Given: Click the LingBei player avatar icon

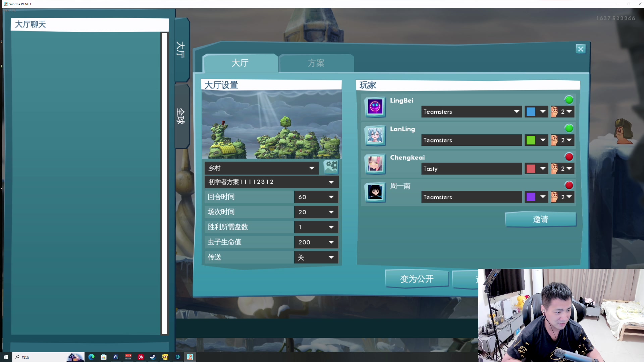Looking at the screenshot, I should pos(375,107).
